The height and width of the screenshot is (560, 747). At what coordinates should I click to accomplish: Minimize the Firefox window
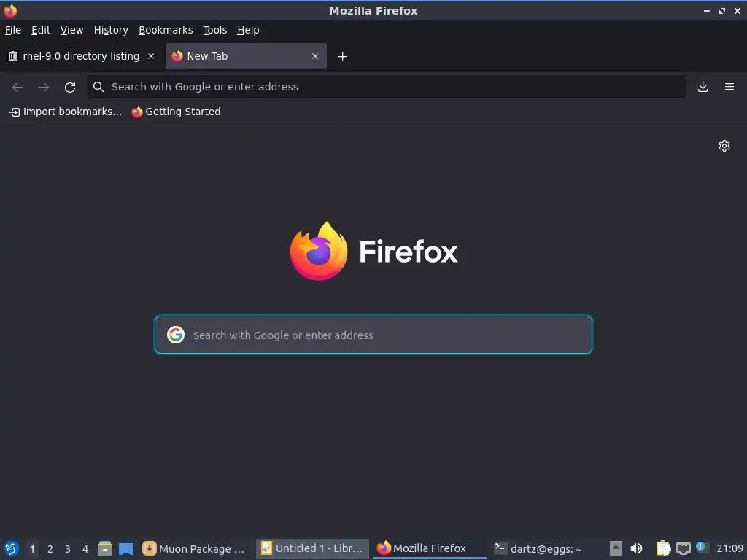[707, 10]
